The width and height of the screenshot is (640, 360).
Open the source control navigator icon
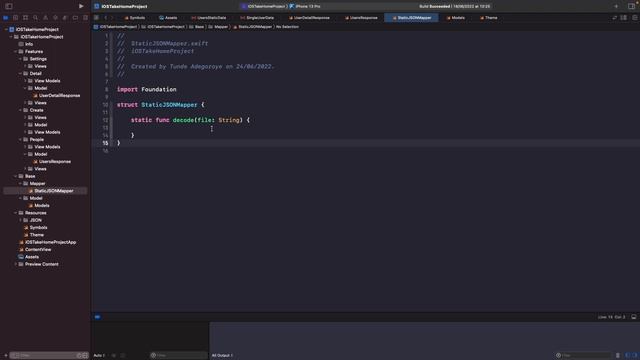point(16,18)
